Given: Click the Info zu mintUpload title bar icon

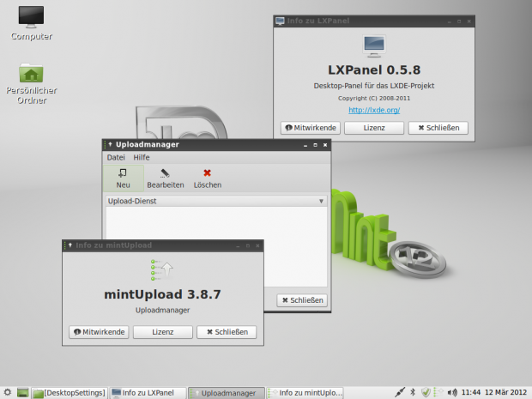Looking at the screenshot, I should pos(69,245).
